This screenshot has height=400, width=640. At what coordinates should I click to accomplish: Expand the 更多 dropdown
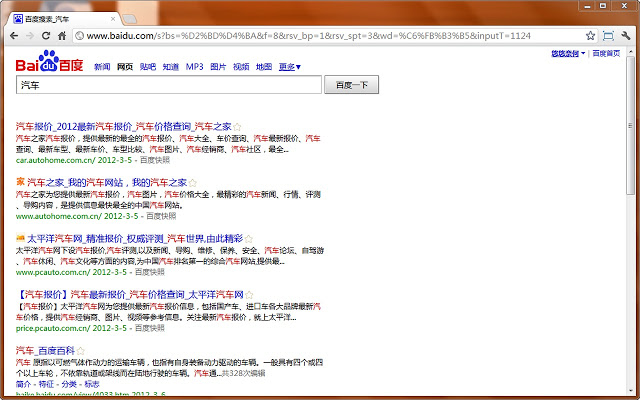coord(290,67)
